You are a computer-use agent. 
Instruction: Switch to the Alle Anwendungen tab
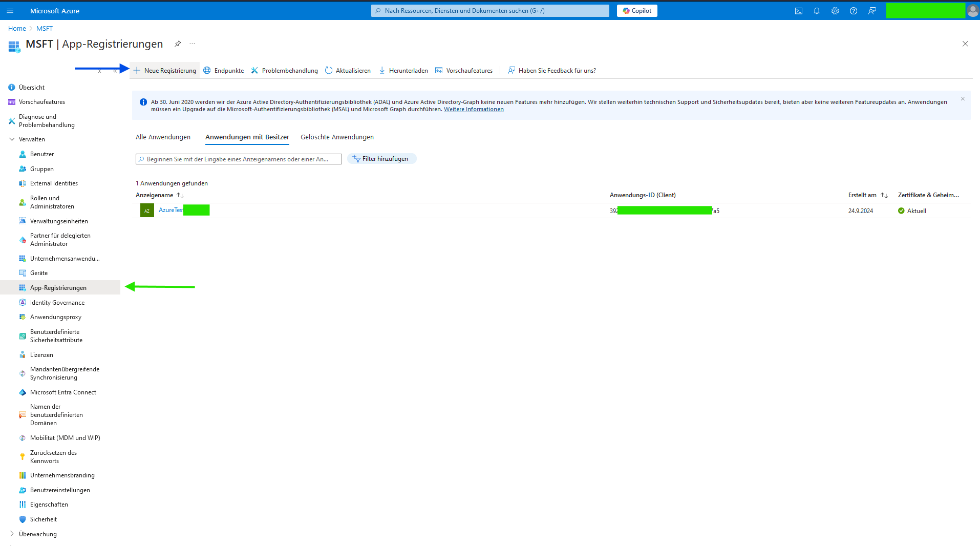coord(163,137)
